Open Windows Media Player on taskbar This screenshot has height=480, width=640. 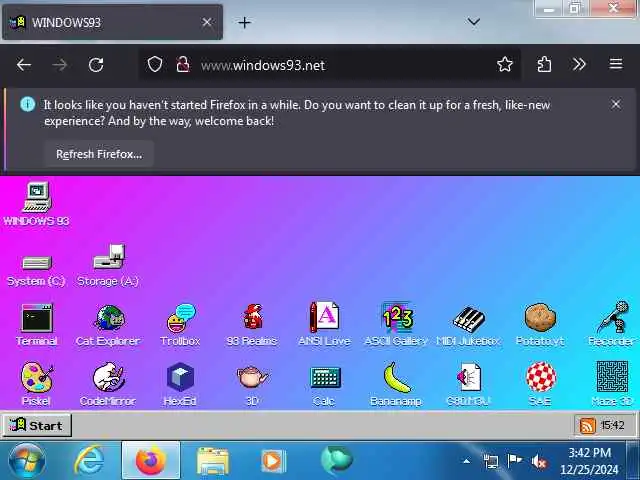[x=273, y=461]
